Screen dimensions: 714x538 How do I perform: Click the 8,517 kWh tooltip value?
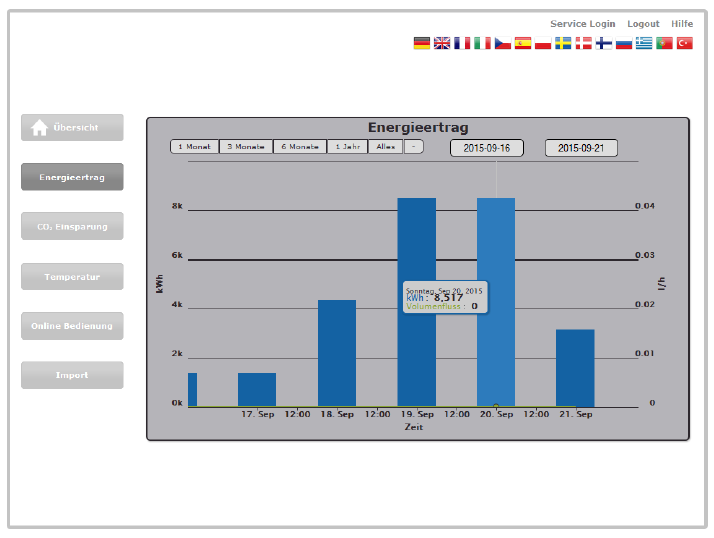448,297
